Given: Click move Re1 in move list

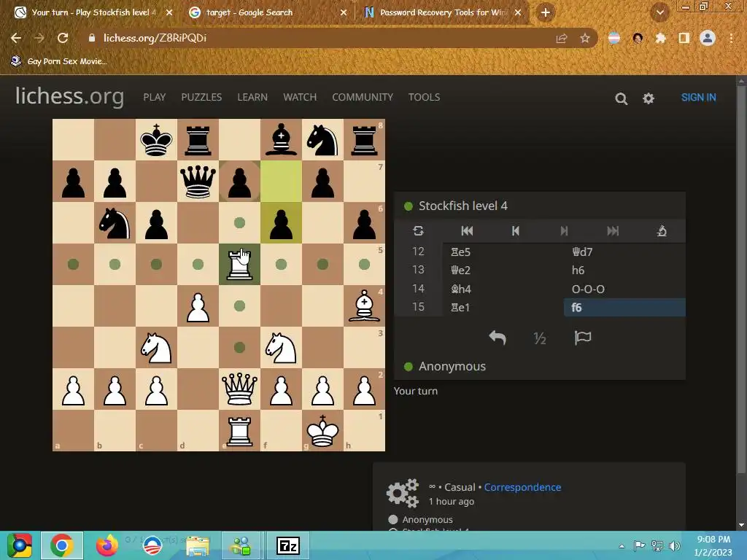Looking at the screenshot, I should pyautogui.click(x=503, y=307).
